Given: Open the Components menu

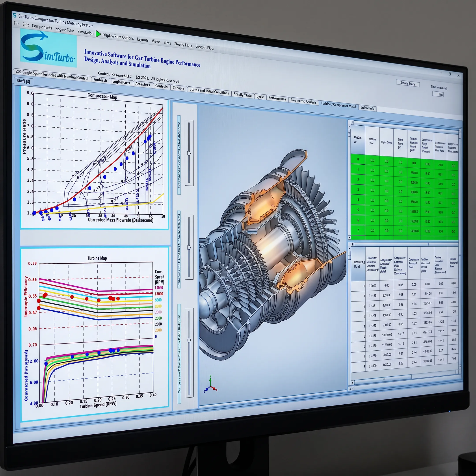Looking at the screenshot, I should 42,27.
